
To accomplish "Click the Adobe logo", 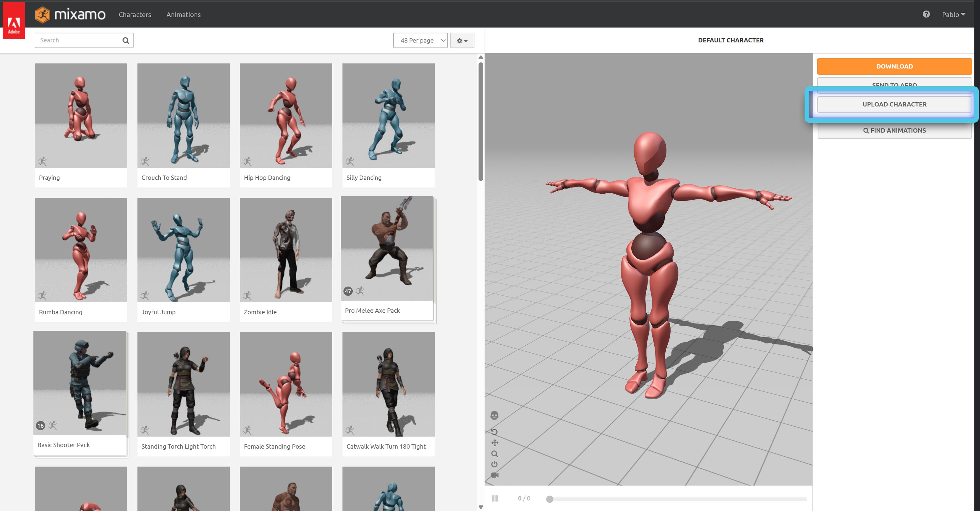I will pos(14,20).
